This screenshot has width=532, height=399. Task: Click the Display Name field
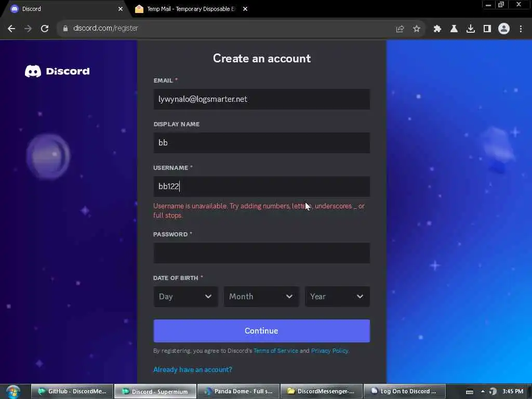coord(262,143)
